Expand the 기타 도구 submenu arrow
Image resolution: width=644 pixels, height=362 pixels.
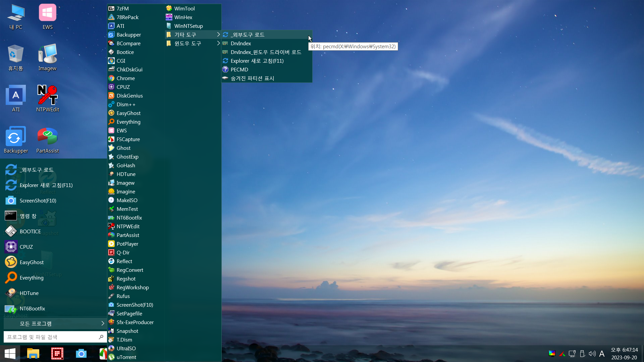click(x=218, y=35)
